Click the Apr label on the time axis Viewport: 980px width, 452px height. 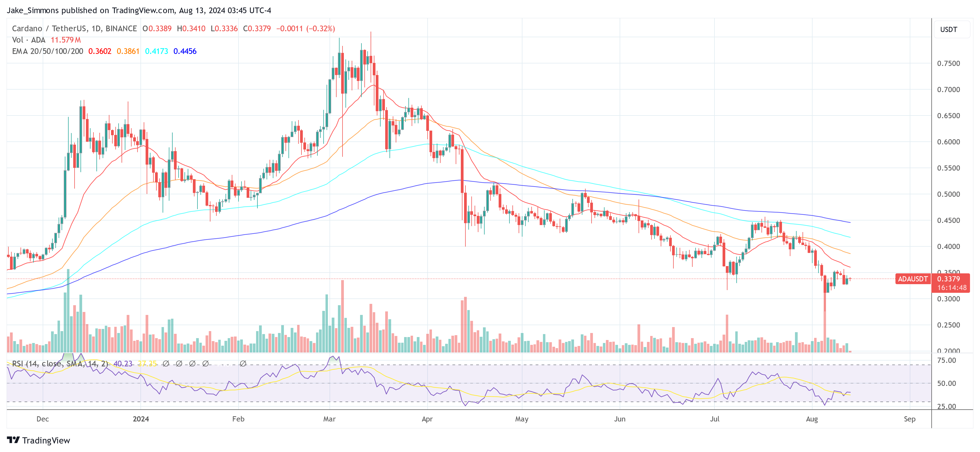coord(427,419)
